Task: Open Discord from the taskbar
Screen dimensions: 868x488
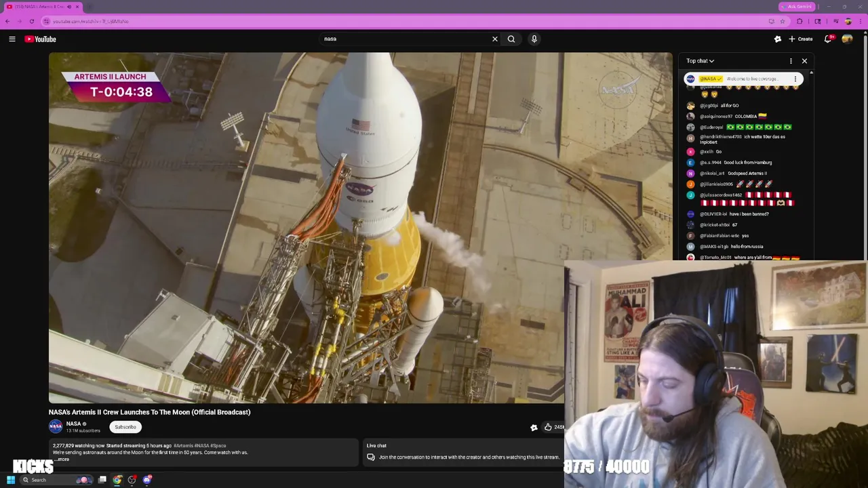Action: (147, 480)
